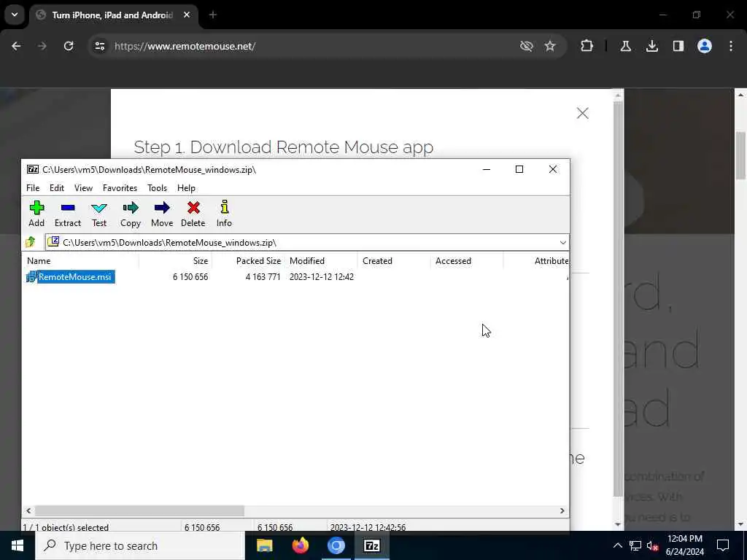This screenshot has height=560, width=747.
Task: Click the 7-Zip taskbar icon
Action: [x=371, y=545]
